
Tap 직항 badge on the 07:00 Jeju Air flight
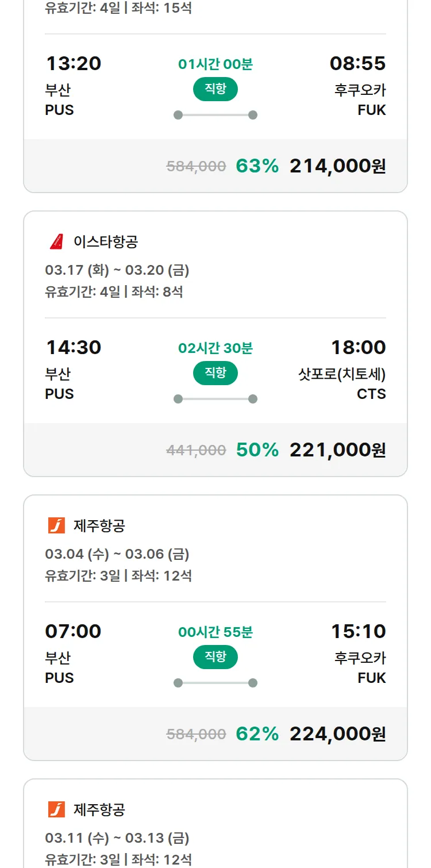(215, 657)
